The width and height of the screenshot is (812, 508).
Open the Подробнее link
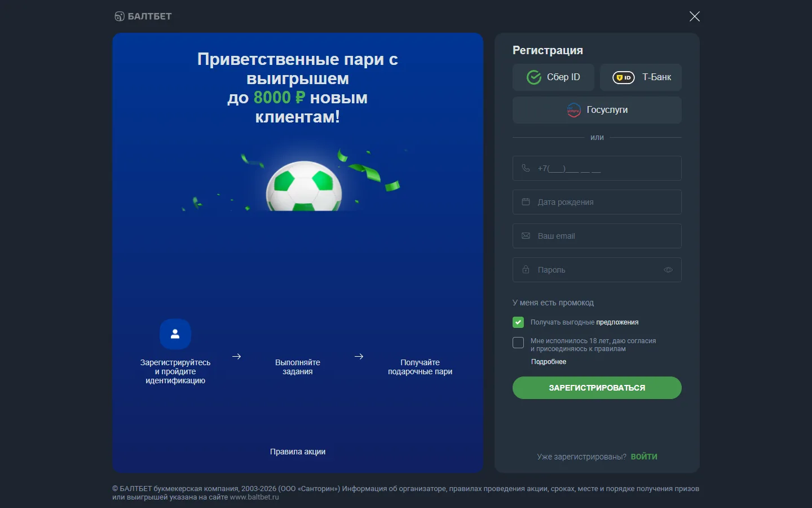[x=549, y=362]
